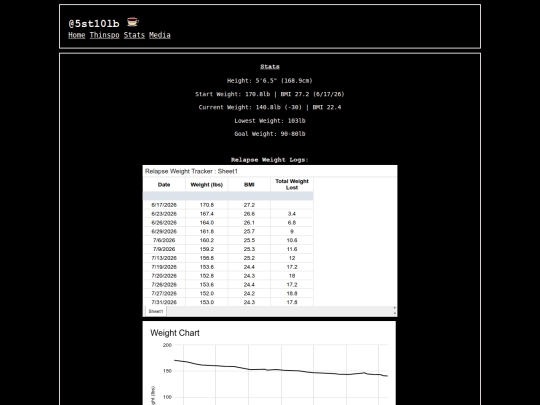Select the 170.8 weight cell
The height and width of the screenshot is (405, 540).
(207, 205)
